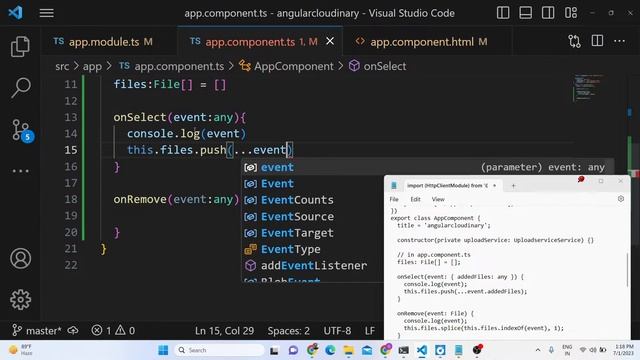Change the LF end-of-line sequence
640x360 pixels.
click(370, 330)
